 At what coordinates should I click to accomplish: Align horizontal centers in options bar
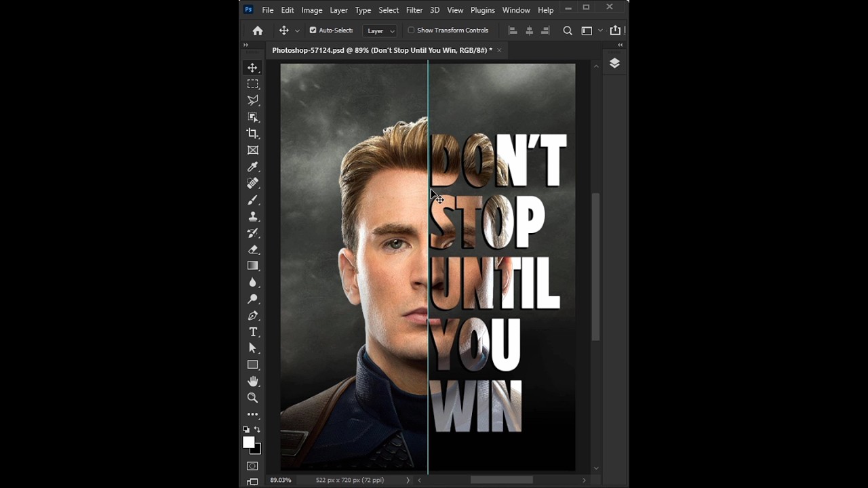tap(529, 30)
